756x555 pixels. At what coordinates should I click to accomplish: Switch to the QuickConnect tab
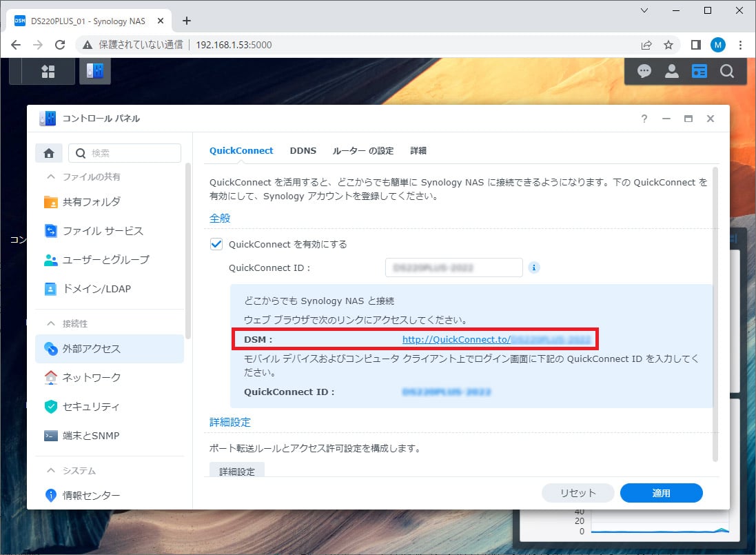click(241, 150)
